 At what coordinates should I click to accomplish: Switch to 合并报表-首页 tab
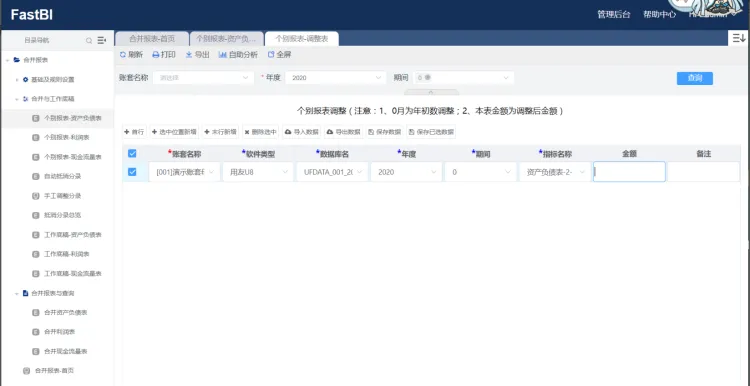152,39
